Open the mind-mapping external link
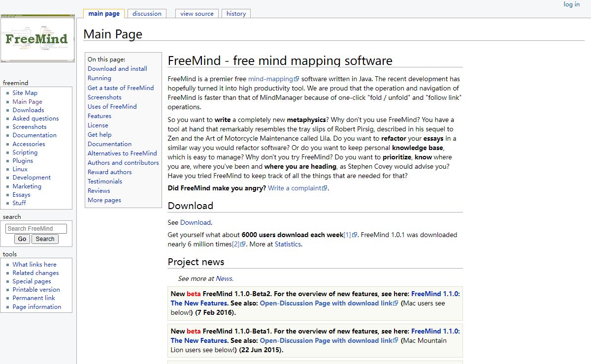The height and width of the screenshot is (364, 591). pyautogui.click(x=273, y=79)
